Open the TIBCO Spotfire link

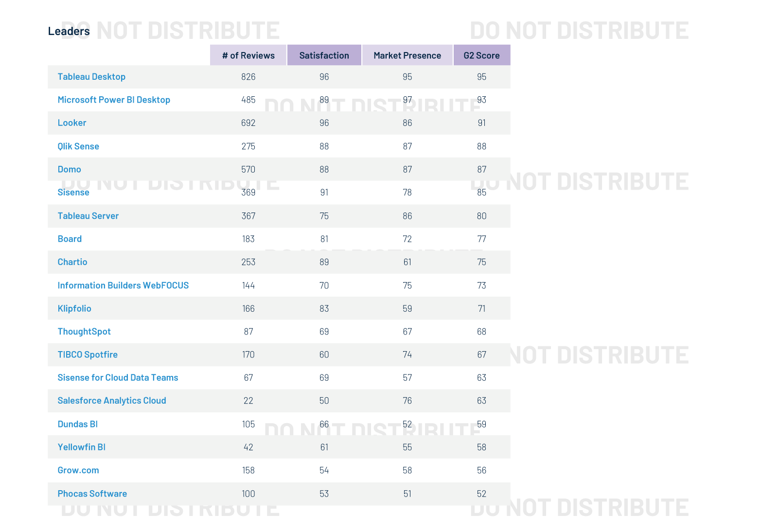tap(88, 355)
